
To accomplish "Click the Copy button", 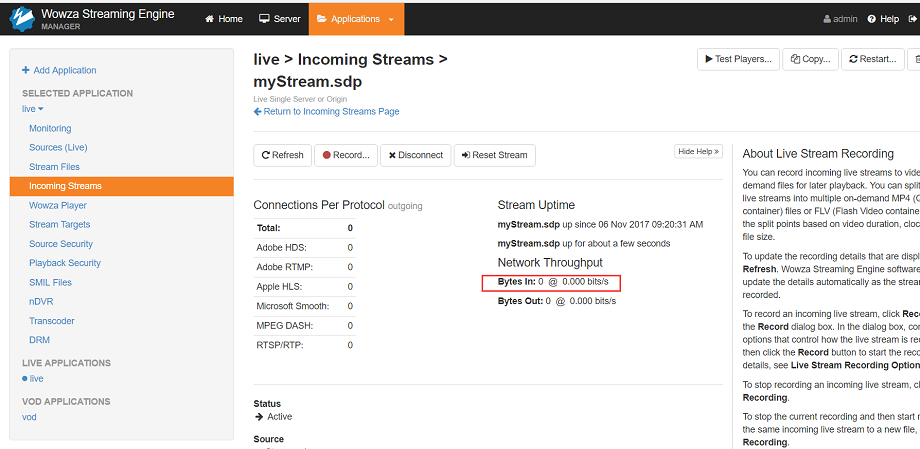I will [x=810, y=59].
